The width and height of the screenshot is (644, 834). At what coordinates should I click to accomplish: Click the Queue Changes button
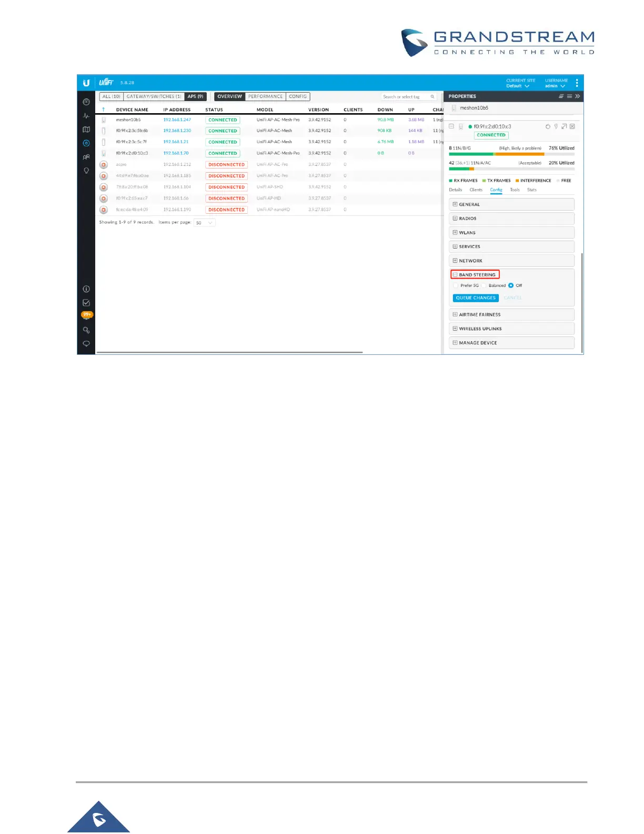click(x=476, y=298)
